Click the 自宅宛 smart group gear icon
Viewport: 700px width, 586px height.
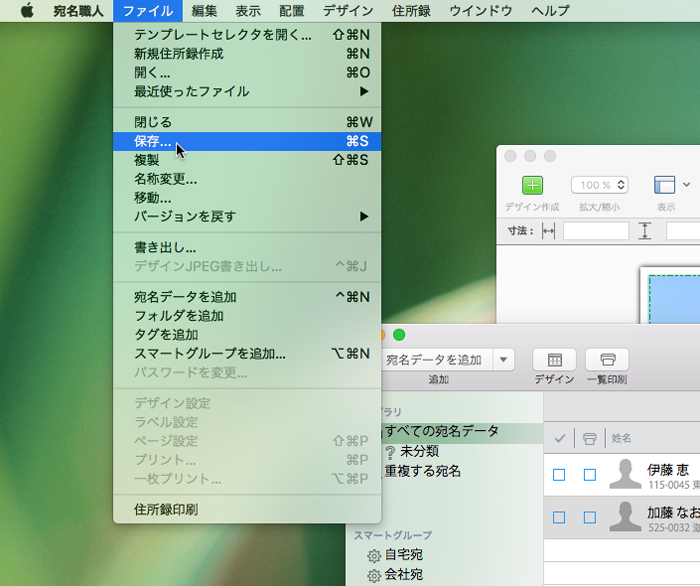tap(373, 556)
